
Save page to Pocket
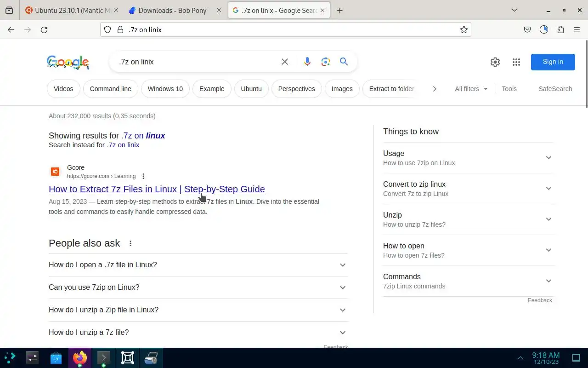[x=527, y=29]
